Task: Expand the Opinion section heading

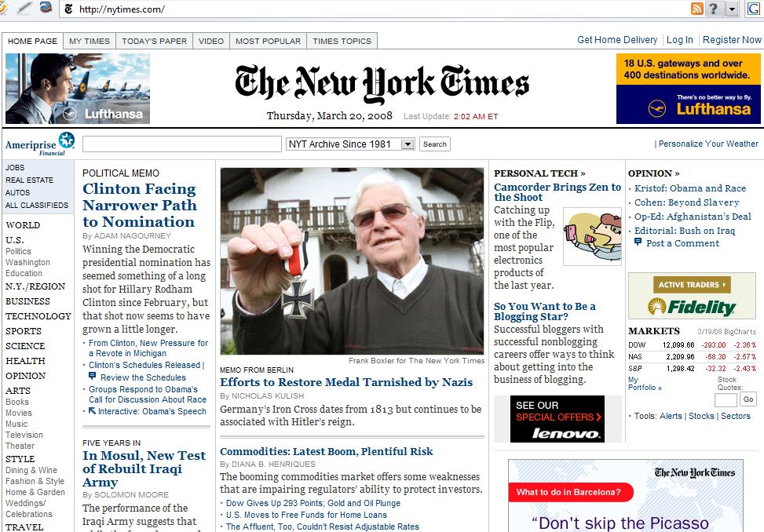Action: click(653, 173)
